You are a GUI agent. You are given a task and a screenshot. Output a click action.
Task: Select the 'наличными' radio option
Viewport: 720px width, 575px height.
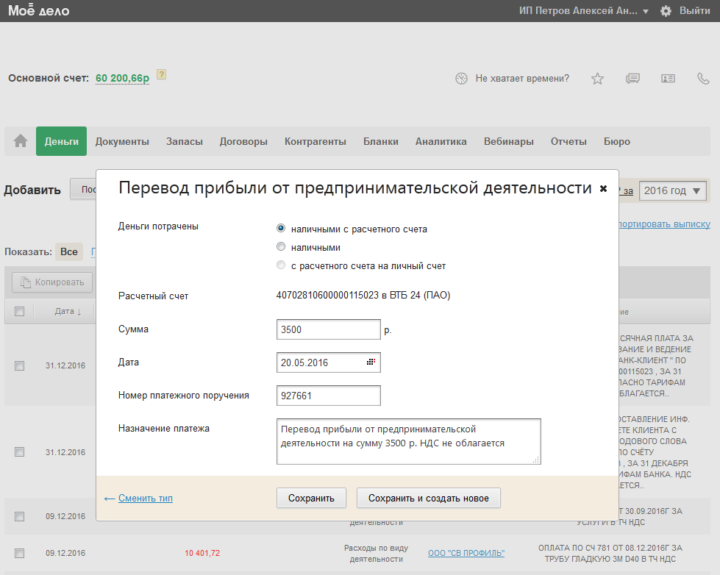[281, 247]
